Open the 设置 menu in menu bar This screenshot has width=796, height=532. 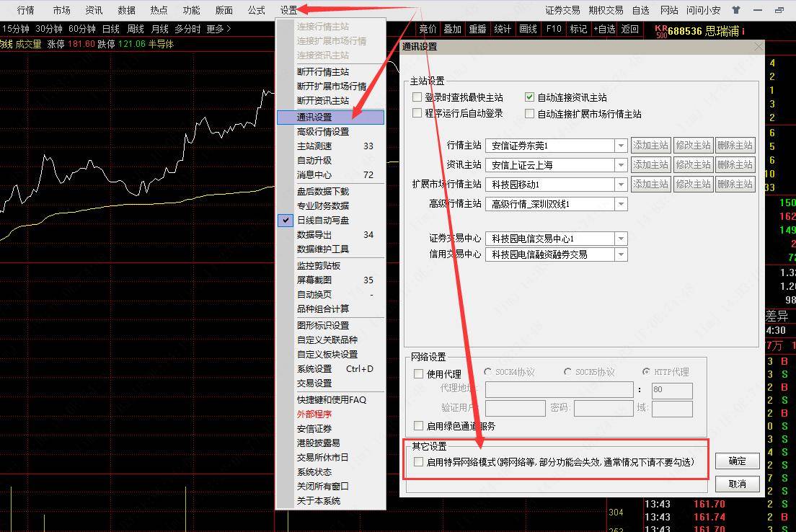coord(288,10)
